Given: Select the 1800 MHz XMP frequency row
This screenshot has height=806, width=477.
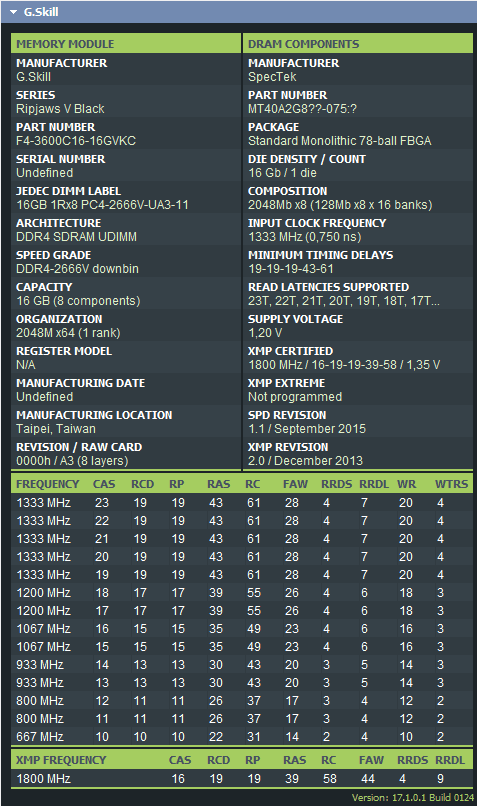Looking at the screenshot, I should [242, 779].
